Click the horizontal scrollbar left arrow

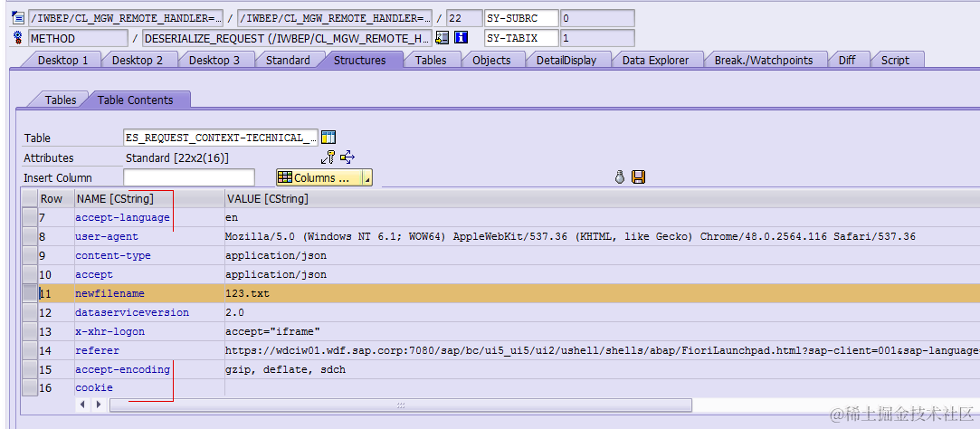tap(82, 405)
